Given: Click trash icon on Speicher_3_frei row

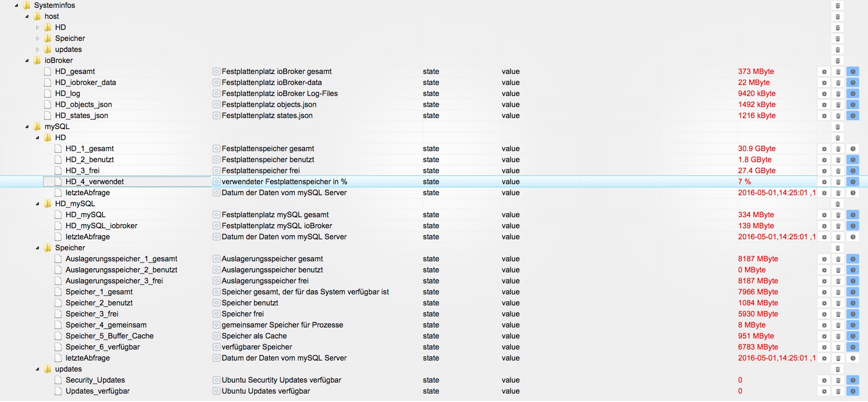Looking at the screenshot, I should click(839, 314).
